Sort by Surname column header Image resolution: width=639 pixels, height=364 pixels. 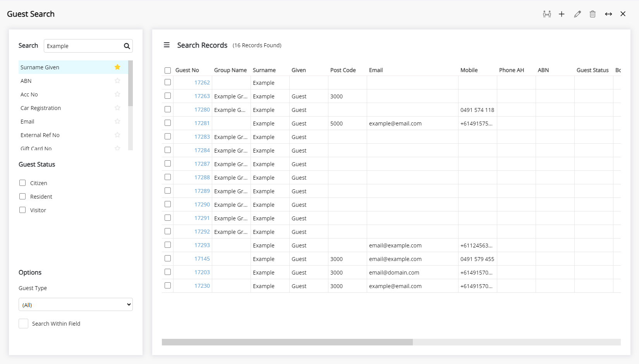pos(264,70)
